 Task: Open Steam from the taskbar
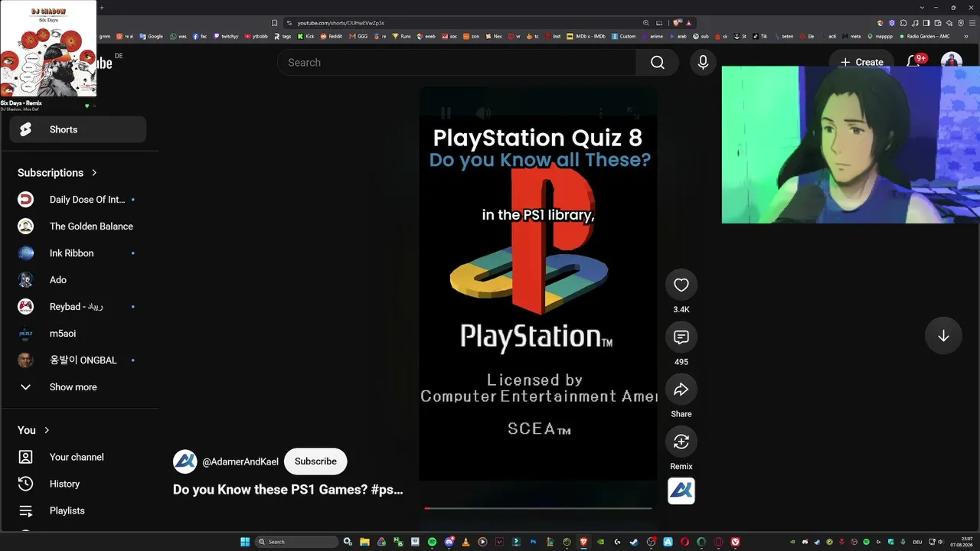[x=634, y=542]
